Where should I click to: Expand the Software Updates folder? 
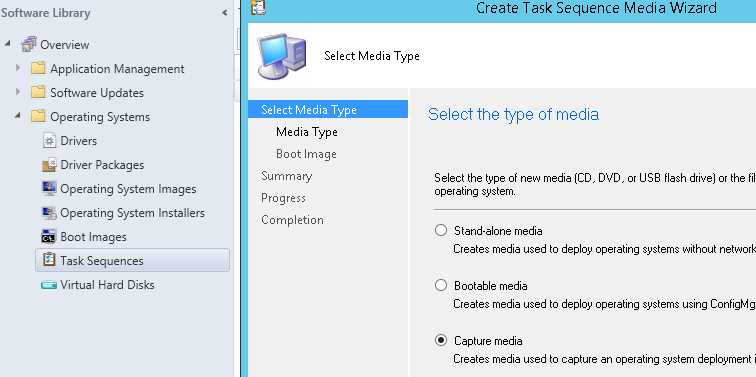[x=18, y=92]
